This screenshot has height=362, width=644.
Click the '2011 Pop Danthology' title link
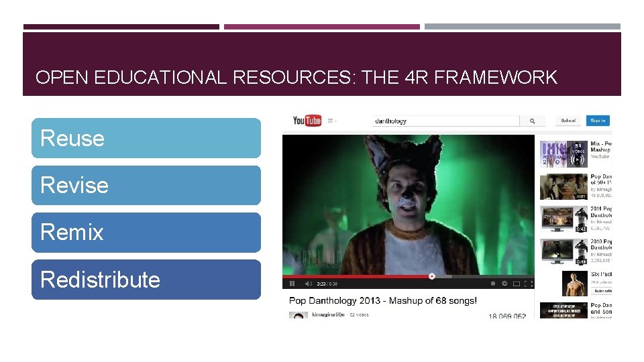pyautogui.click(x=601, y=212)
